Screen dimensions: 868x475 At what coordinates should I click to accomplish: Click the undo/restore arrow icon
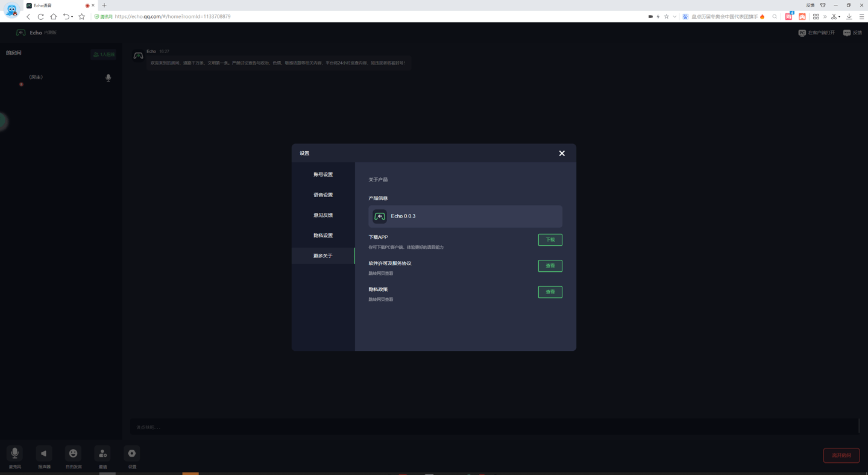[66, 17]
